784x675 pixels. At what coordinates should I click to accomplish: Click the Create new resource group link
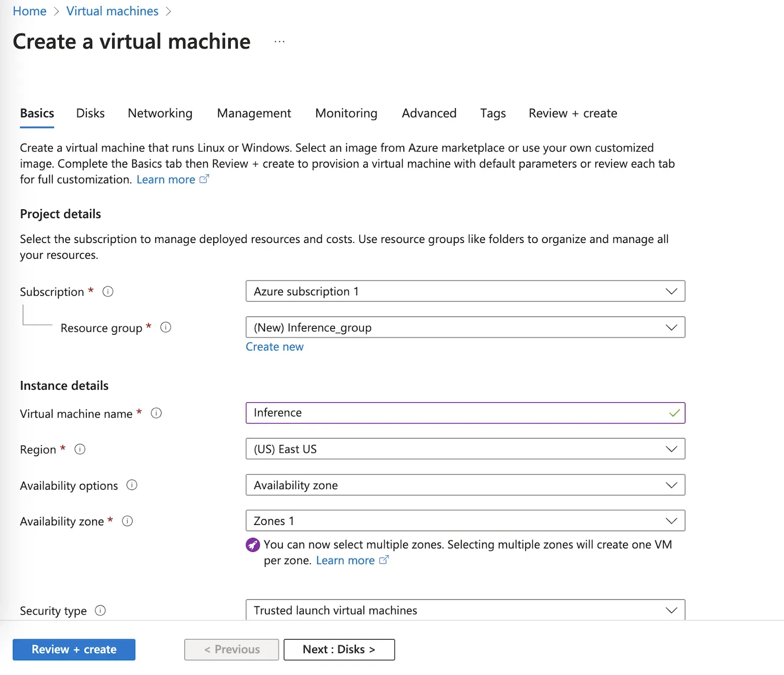click(274, 347)
